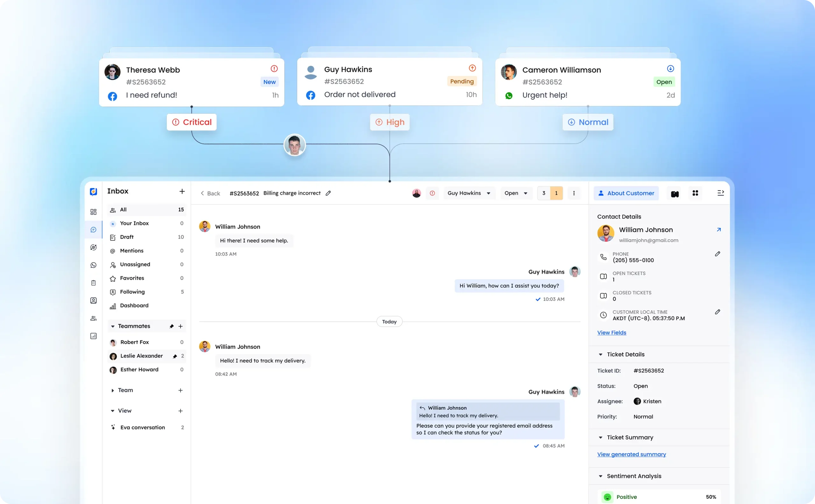The image size is (815, 504).
Task: Select the chat conversations icon in sidebar
Action: tap(93, 230)
